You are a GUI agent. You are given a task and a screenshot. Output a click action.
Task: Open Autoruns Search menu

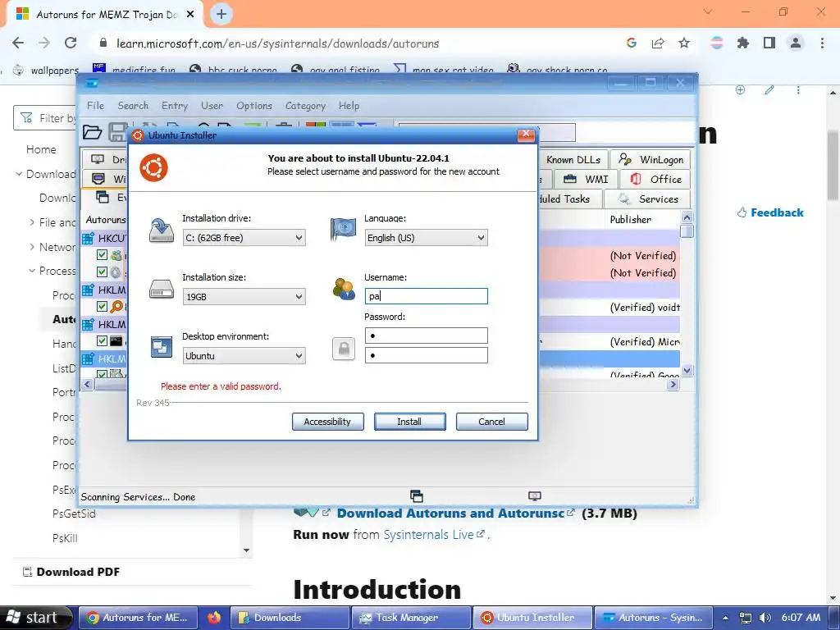click(x=133, y=106)
